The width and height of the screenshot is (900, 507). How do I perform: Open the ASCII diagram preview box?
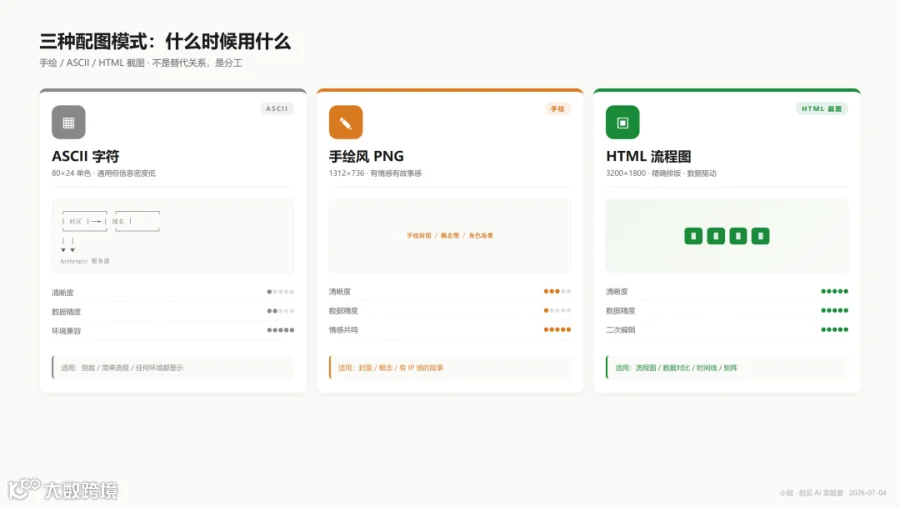[x=173, y=237]
